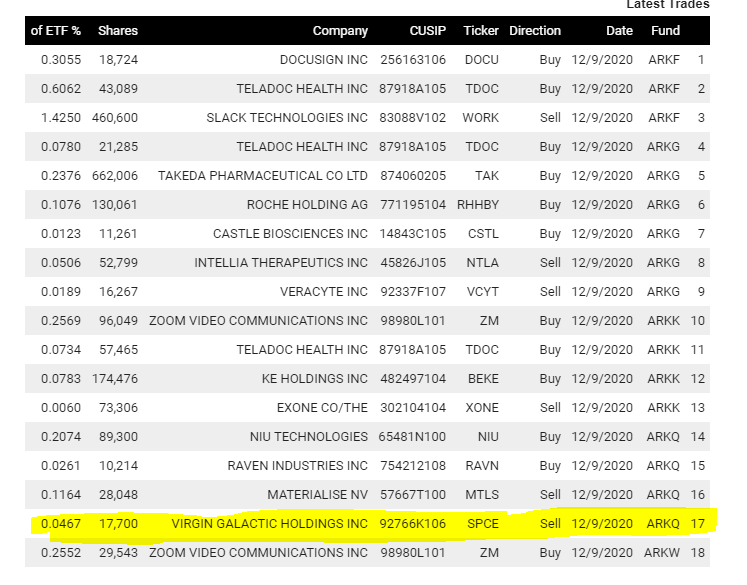Click ROCHE HOLDING AG company name
This screenshot has height=585, width=747.
pos(307,205)
